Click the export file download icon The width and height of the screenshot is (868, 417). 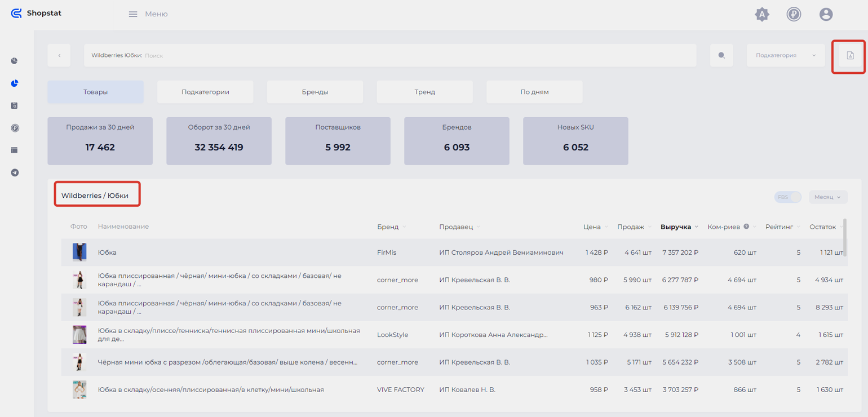pos(850,55)
